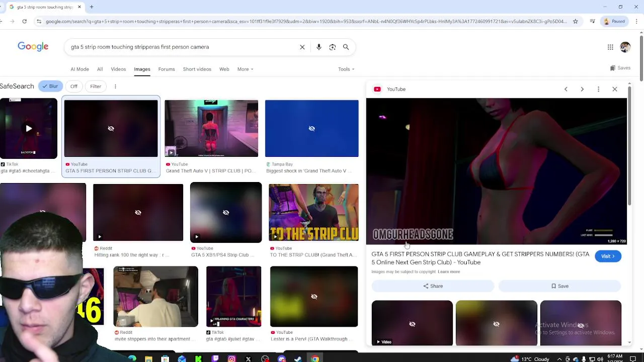Image resolution: width=644 pixels, height=362 pixels.
Task: Start voice search with the microphone icon
Action: pyautogui.click(x=318, y=47)
